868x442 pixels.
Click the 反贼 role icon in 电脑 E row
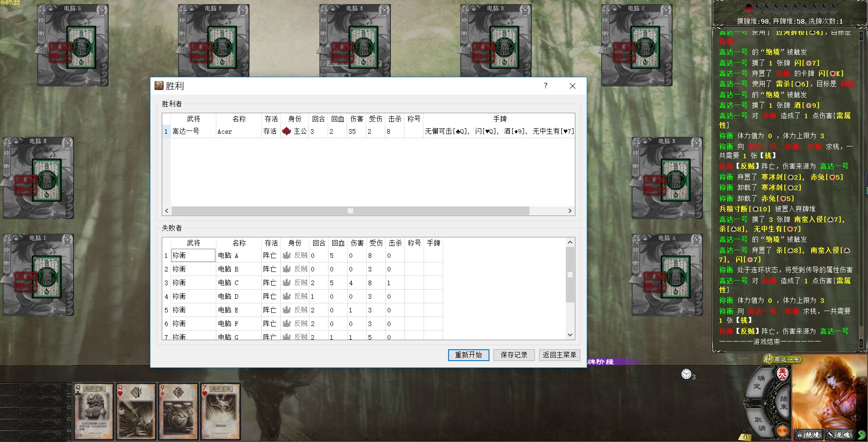tap(286, 310)
